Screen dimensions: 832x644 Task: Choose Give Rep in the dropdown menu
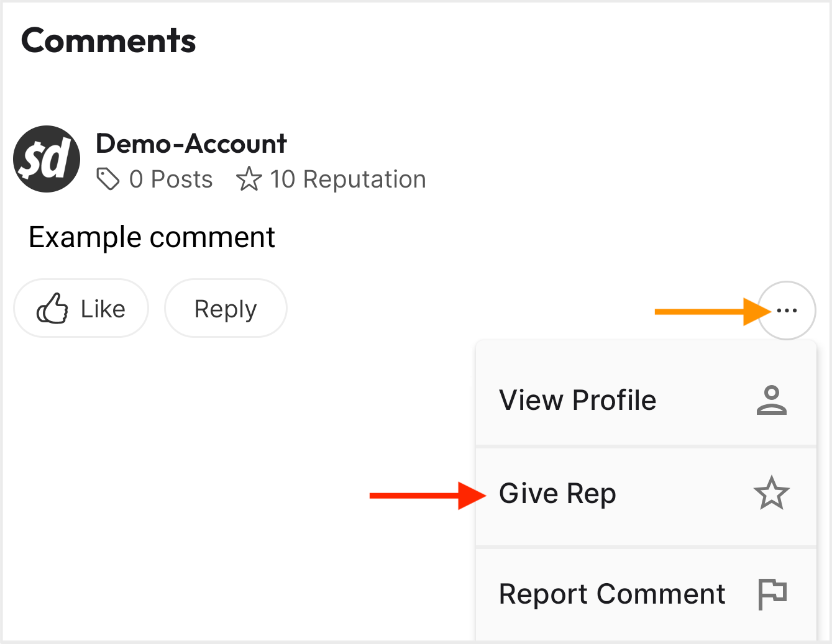(557, 494)
